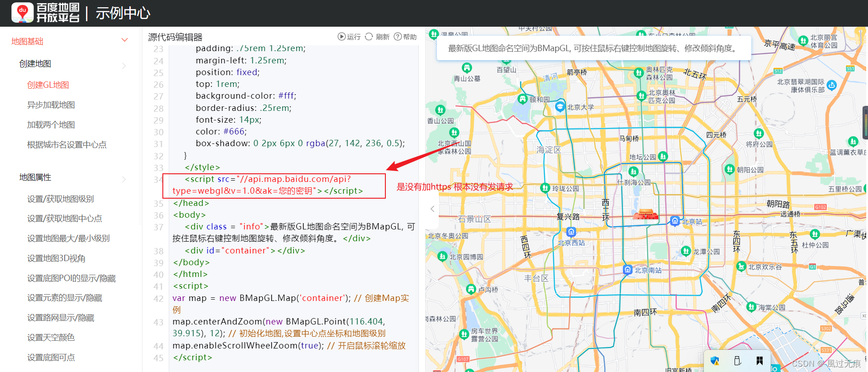Screen dimensions: 868x372
Task: Click the code line map.enableScrollWheelZoom(true)
Action: pos(289,346)
